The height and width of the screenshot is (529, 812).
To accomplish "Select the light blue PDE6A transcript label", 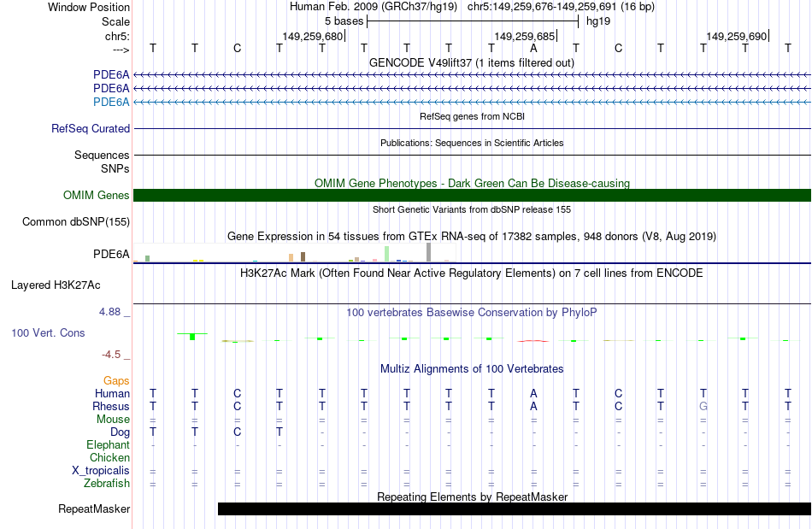I will coord(111,102).
